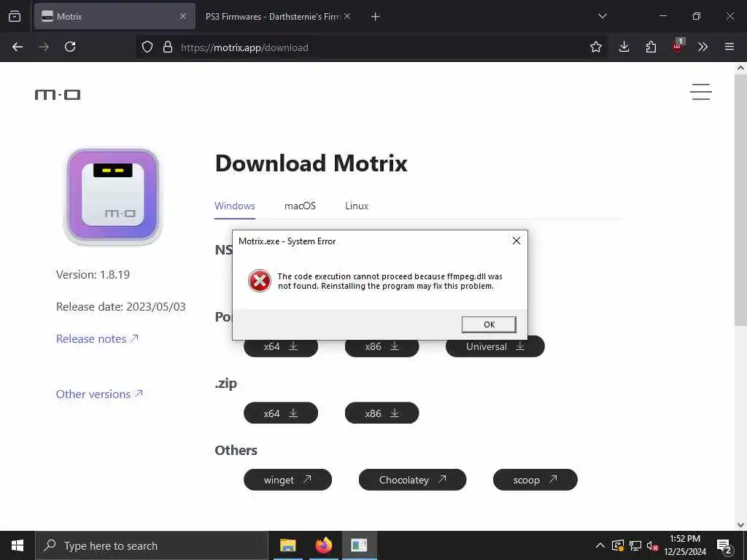The width and height of the screenshot is (747, 560).
Task: Click the m-o site logo
Action: click(58, 95)
